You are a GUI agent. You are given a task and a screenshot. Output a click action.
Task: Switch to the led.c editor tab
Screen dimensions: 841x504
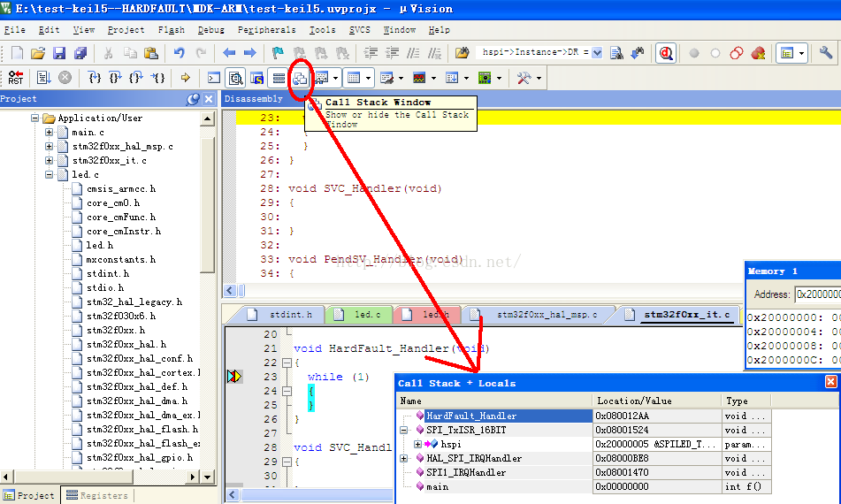358,315
